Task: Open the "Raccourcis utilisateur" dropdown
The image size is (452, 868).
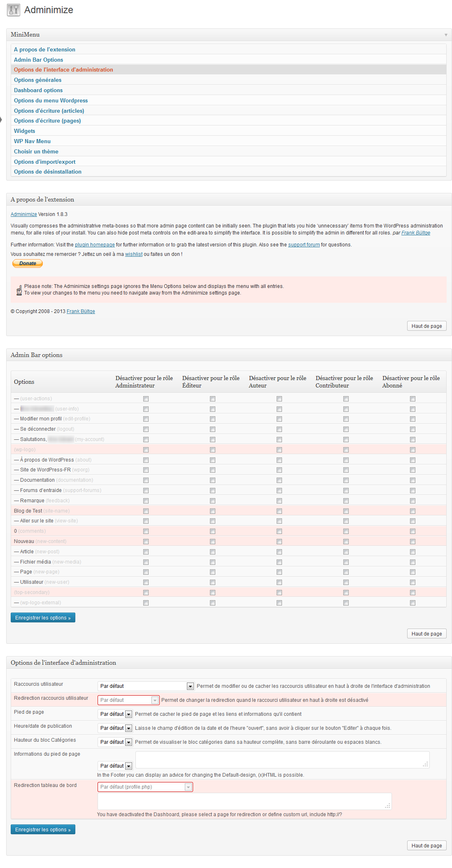Action: click(146, 686)
